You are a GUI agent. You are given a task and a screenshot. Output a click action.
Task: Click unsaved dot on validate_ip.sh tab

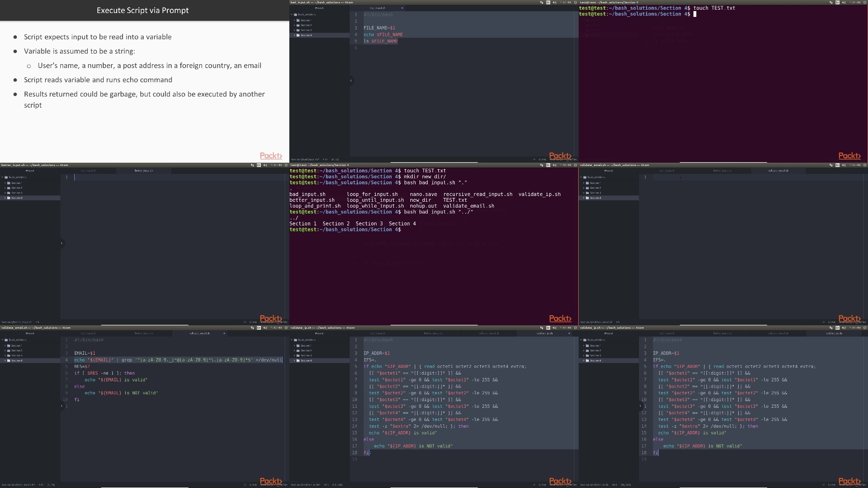(x=570, y=333)
